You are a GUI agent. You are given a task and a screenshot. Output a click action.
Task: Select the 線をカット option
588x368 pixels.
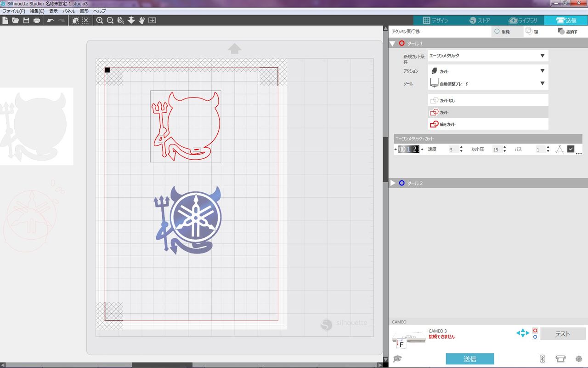(488, 124)
